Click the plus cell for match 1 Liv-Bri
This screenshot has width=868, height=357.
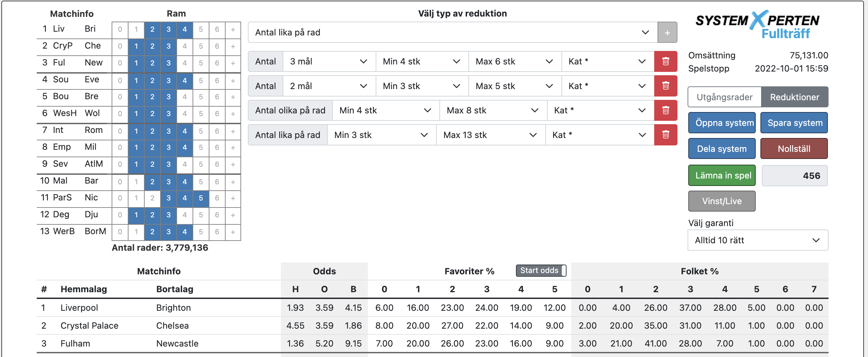tap(233, 30)
